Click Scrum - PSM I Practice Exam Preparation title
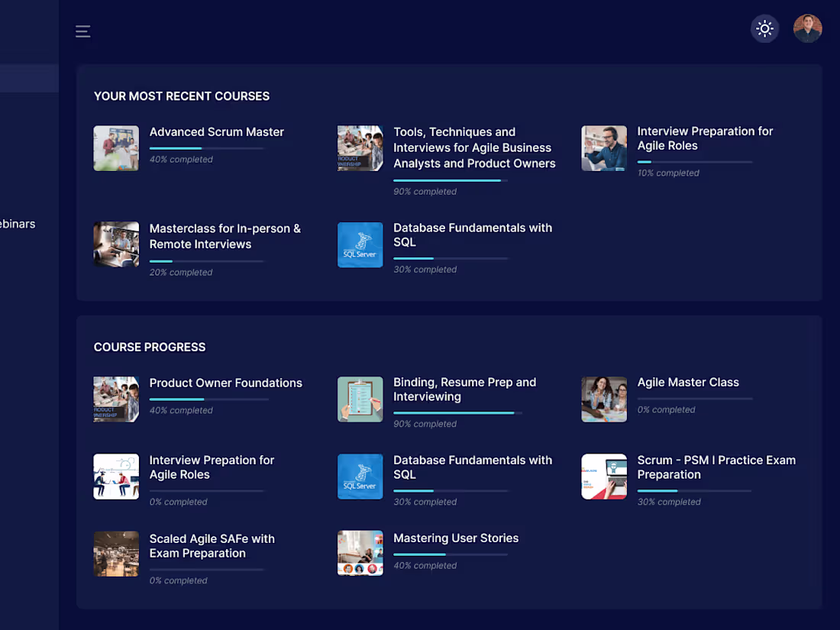The image size is (840, 630). (716, 467)
